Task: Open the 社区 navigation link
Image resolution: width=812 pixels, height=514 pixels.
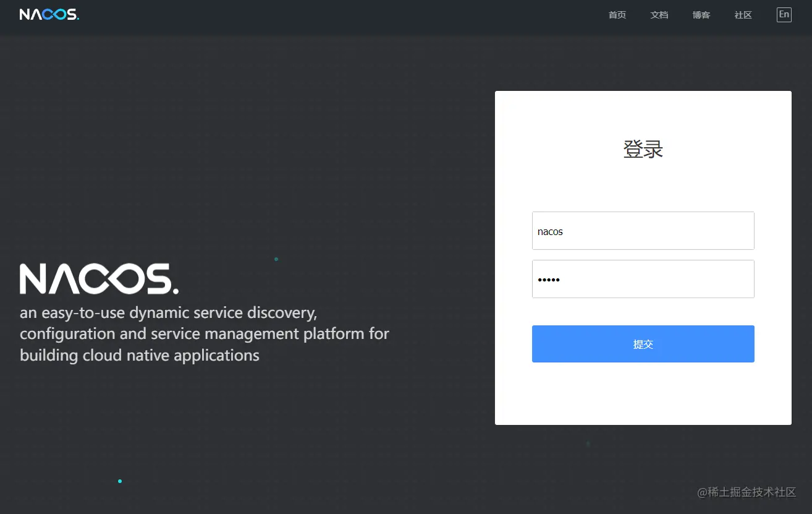Action: pyautogui.click(x=743, y=15)
